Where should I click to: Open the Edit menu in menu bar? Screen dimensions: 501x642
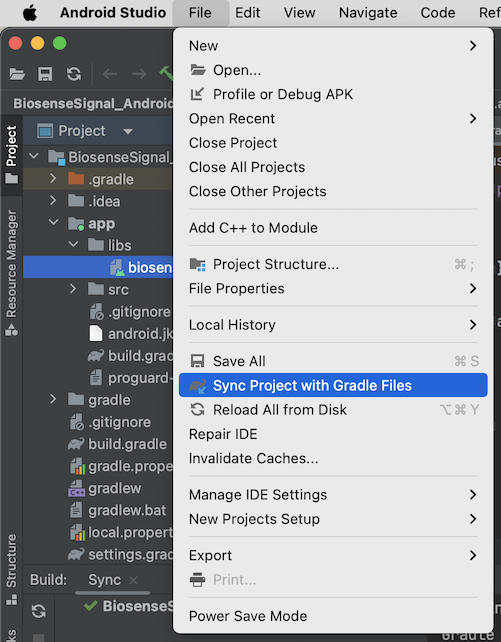[x=247, y=13]
